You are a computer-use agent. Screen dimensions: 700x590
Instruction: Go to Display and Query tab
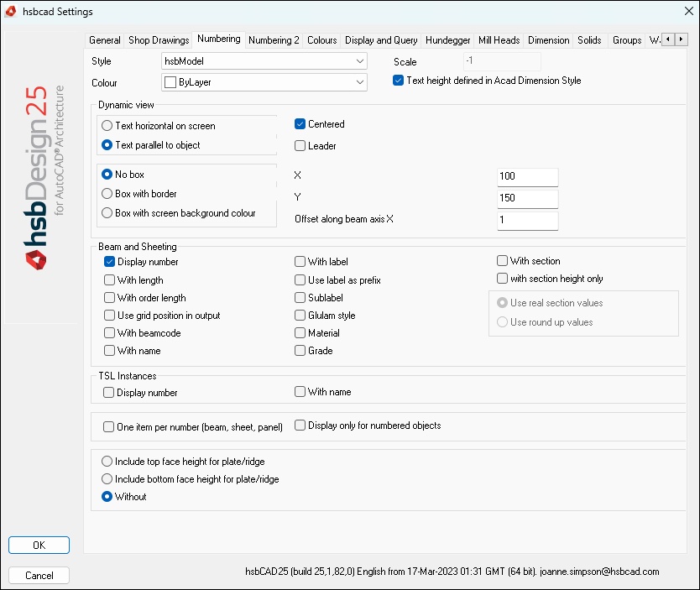click(x=381, y=40)
